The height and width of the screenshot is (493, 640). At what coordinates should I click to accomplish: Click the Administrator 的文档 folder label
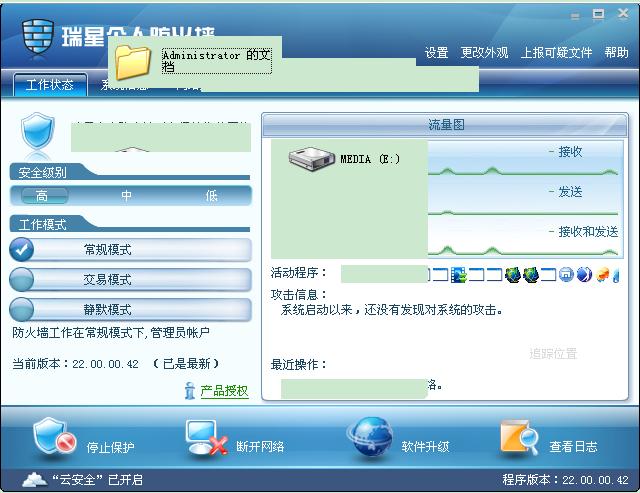[217, 61]
